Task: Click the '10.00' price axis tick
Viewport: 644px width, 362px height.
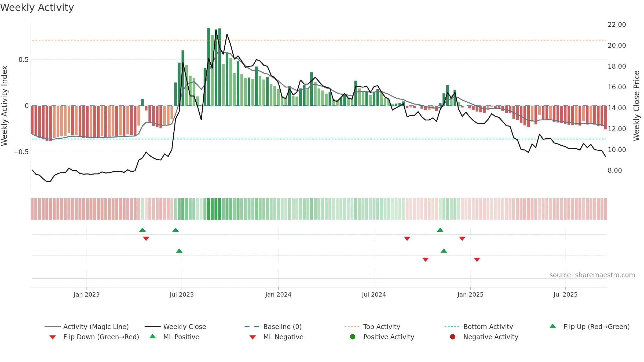Action: (617, 150)
